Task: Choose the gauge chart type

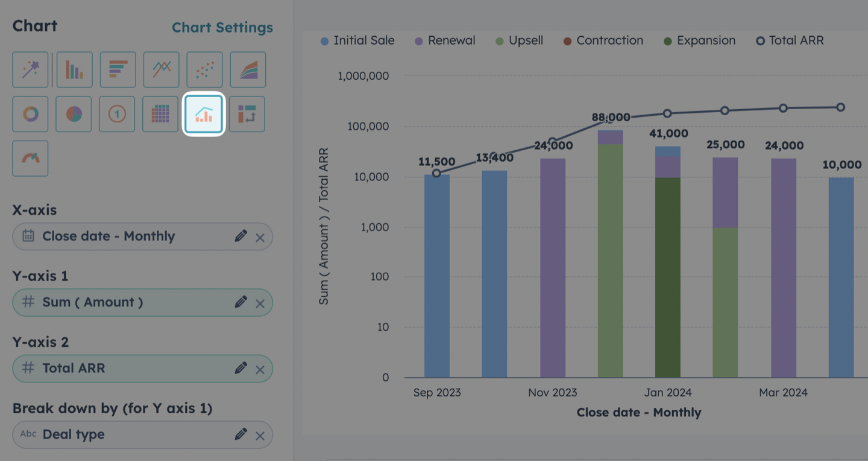Action: 30,158
